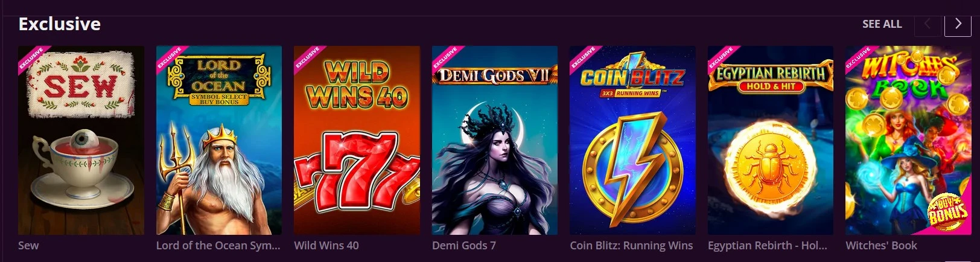Select the Coin Blitz lightning coin tile
The width and height of the screenshot is (980, 262).
[x=632, y=140]
